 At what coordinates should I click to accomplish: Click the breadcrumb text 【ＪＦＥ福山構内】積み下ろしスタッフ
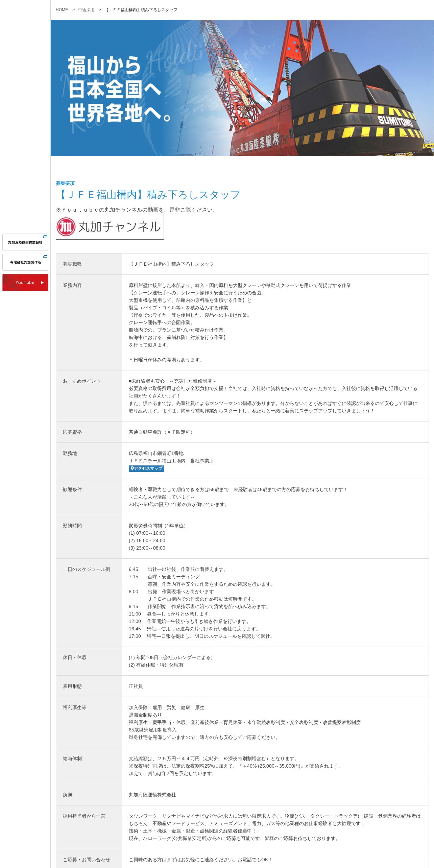point(141,10)
